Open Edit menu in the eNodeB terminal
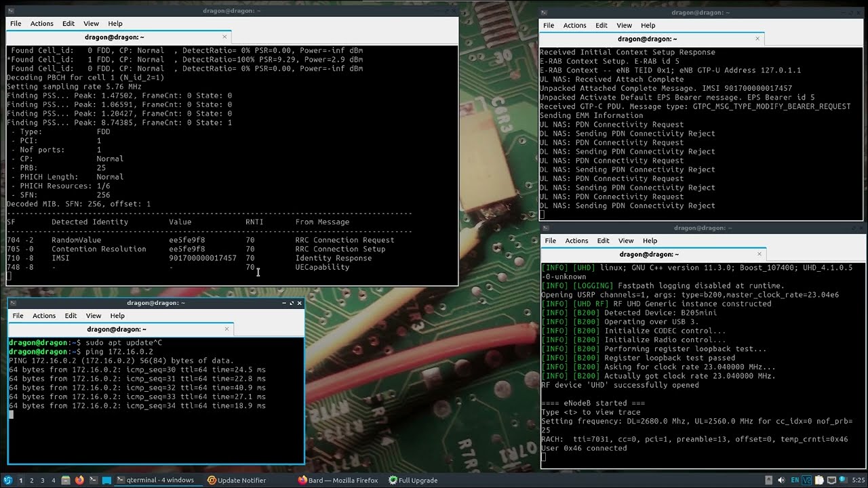The width and height of the screenshot is (868, 488). tap(604, 241)
